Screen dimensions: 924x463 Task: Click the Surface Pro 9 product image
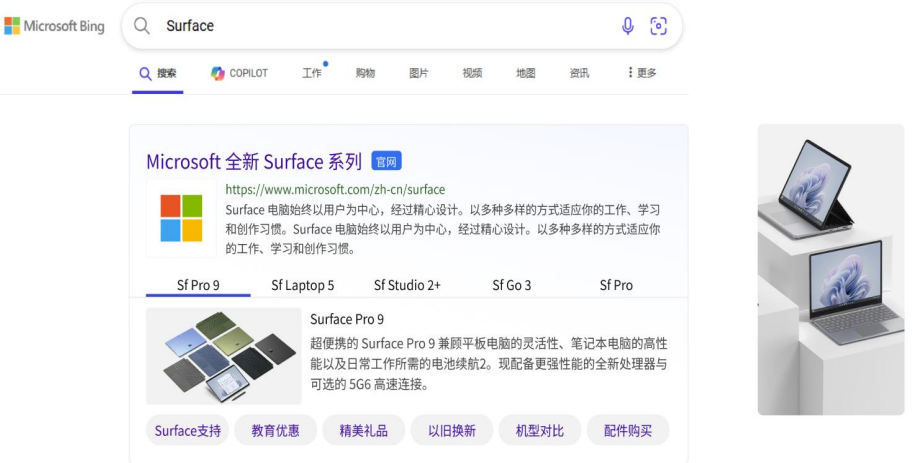tap(223, 356)
